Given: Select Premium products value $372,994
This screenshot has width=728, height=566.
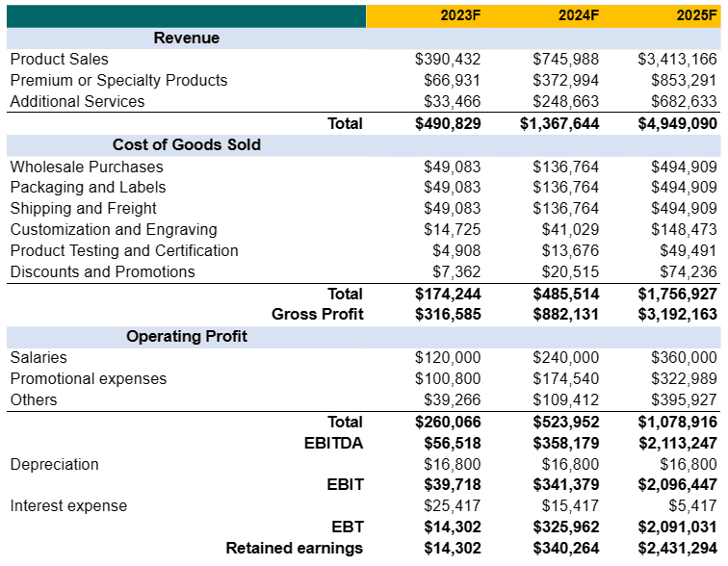Looking at the screenshot, I should tap(566, 80).
